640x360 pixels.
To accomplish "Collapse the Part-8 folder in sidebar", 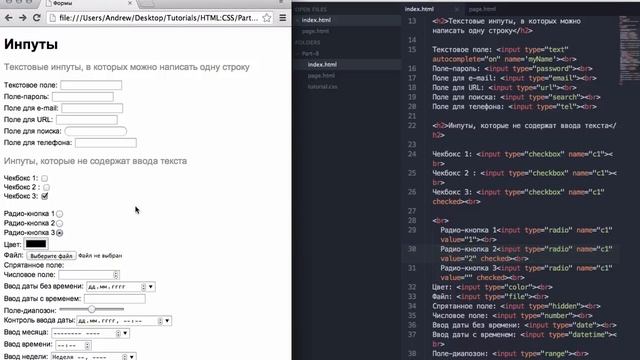I will [x=310, y=53].
